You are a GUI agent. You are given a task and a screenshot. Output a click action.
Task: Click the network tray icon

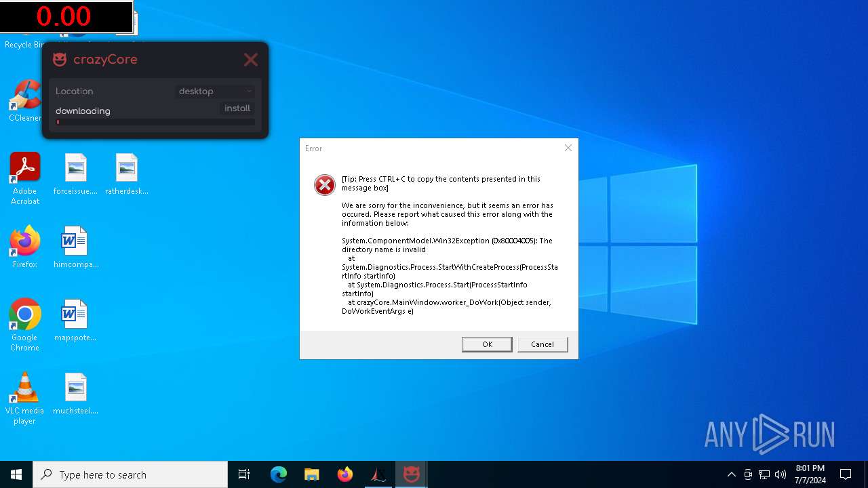pos(764,474)
